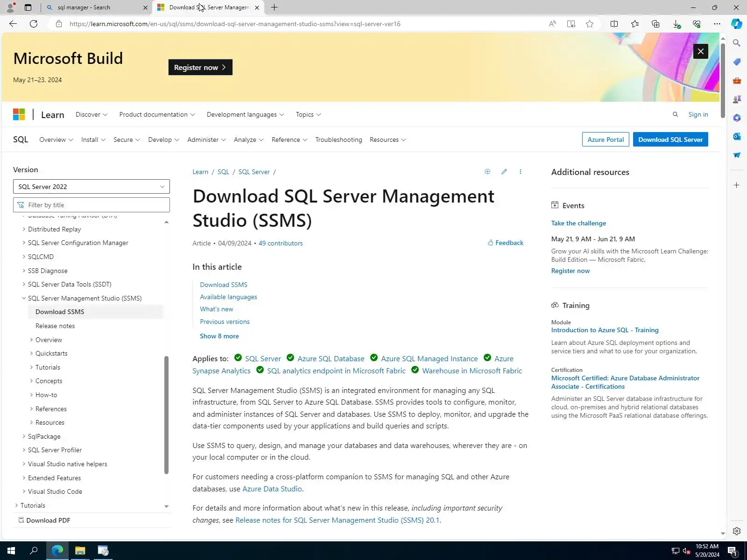Screen dimensions: 747x560
Task: Focus the Filter by title field
Action: (92, 205)
